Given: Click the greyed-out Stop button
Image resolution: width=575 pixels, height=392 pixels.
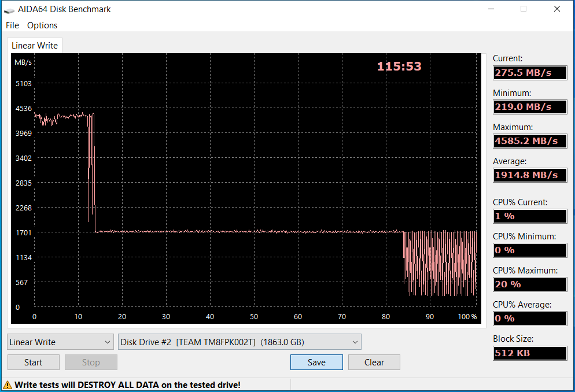Looking at the screenshot, I should tap(91, 363).
